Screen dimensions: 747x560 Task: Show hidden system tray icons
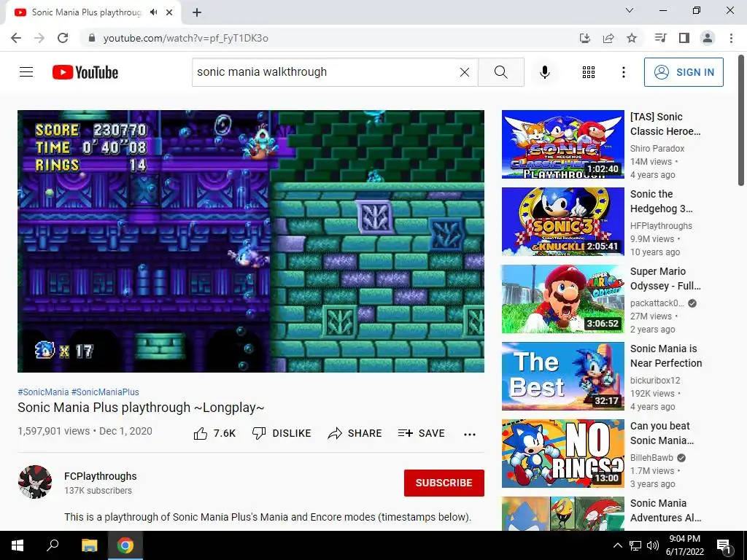click(x=617, y=545)
